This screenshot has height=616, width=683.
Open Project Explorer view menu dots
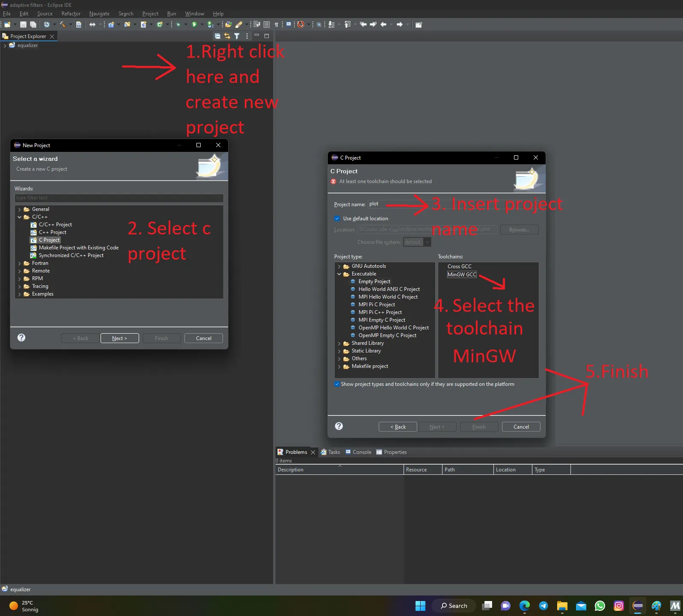[247, 36]
